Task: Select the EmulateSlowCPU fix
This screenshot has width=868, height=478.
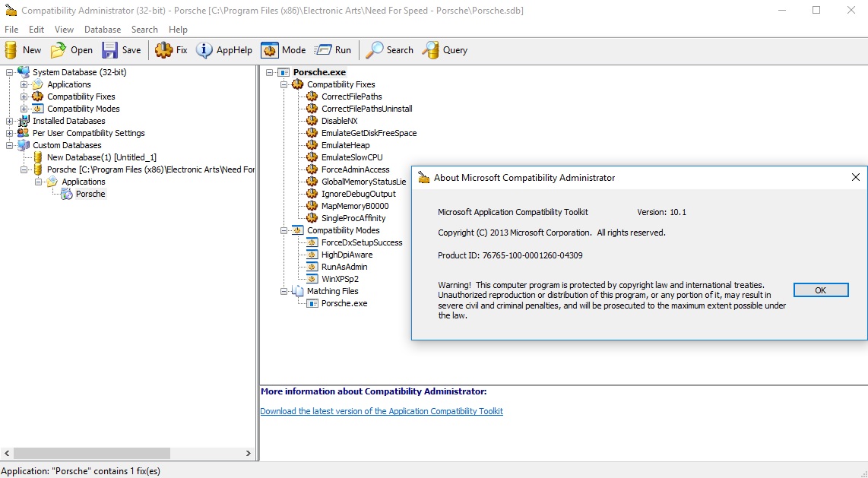Action: point(351,157)
